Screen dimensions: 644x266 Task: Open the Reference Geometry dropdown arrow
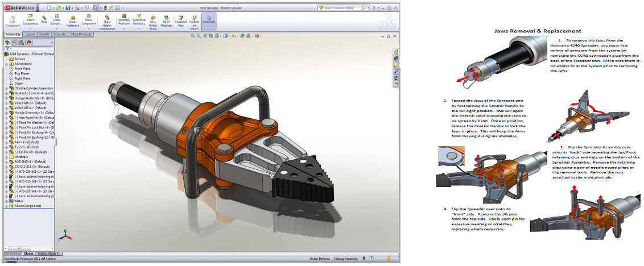(139, 30)
